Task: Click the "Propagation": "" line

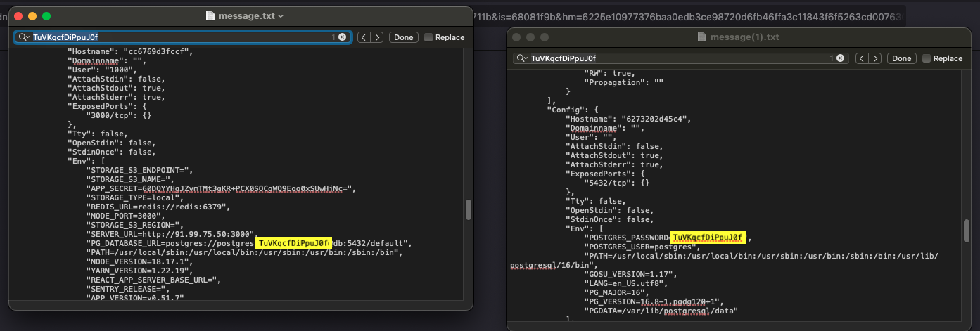Action: tap(624, 82)
